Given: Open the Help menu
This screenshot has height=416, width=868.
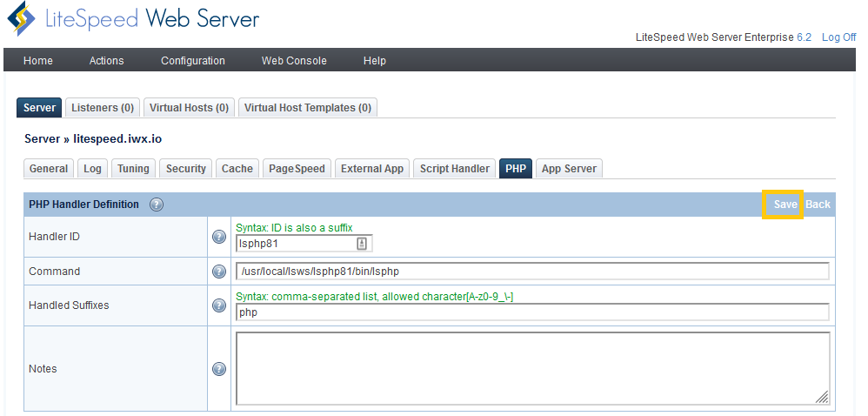Looking at the screenshot, I should (374, 60).
